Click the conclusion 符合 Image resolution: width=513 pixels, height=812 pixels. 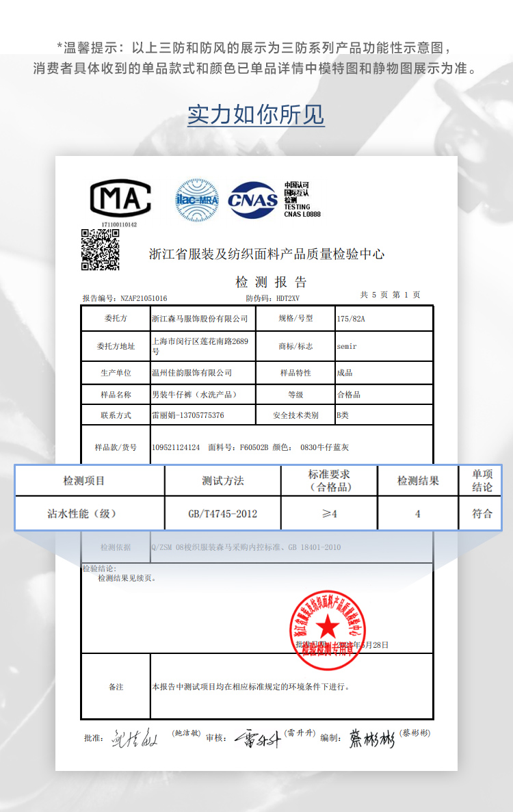tap(482, 514)
